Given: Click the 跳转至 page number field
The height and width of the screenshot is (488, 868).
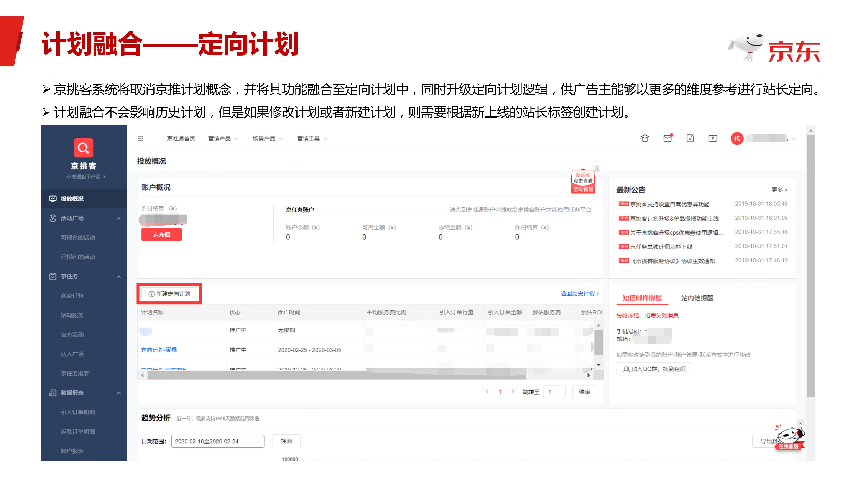Looking at the screenshot, I should tap(554, 392).
